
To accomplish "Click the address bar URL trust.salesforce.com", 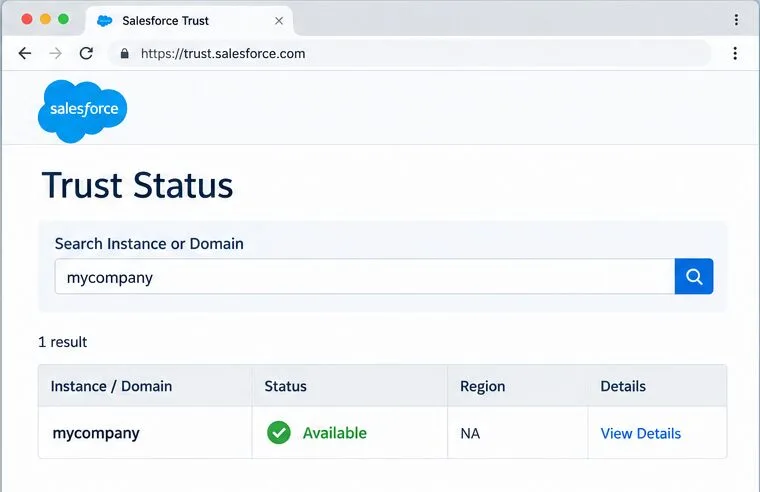I will coord(223,53).
